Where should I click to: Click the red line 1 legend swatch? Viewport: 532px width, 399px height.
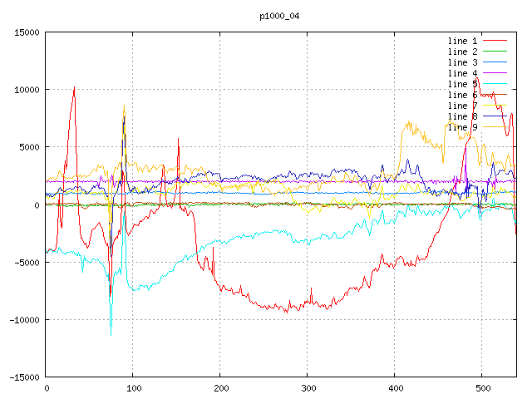pyautogui.click(x=495, y=41)
